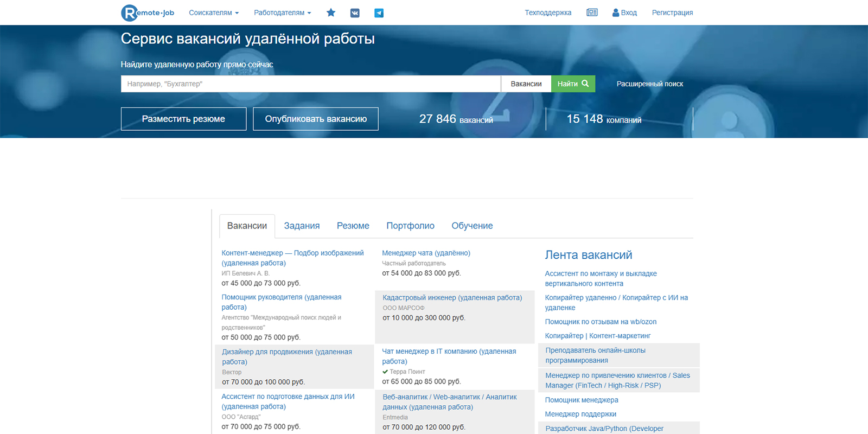The image size is (868, 434).
Task: Click Вход to log in
Action: click(624, 12)
